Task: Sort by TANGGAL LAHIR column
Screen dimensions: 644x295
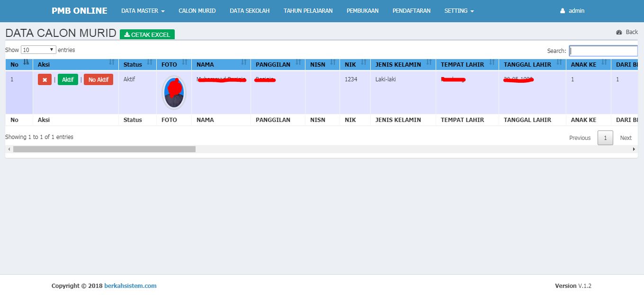Action: pyautogui.click(x=532, y=64)
